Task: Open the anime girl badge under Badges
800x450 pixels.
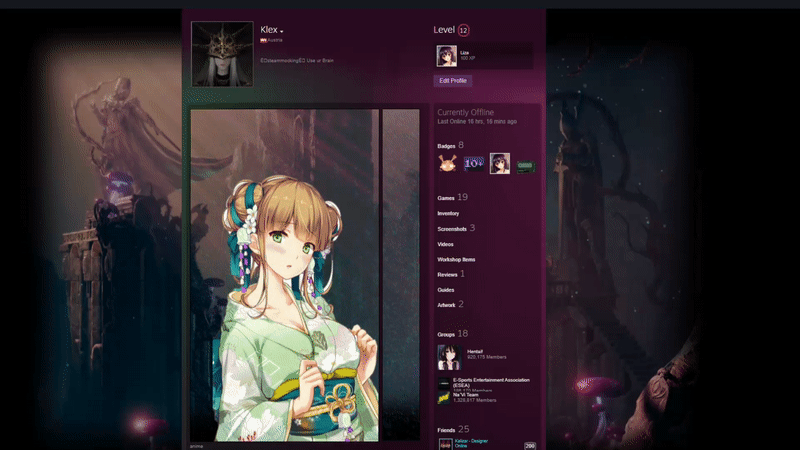Action: tap(499, 164)
